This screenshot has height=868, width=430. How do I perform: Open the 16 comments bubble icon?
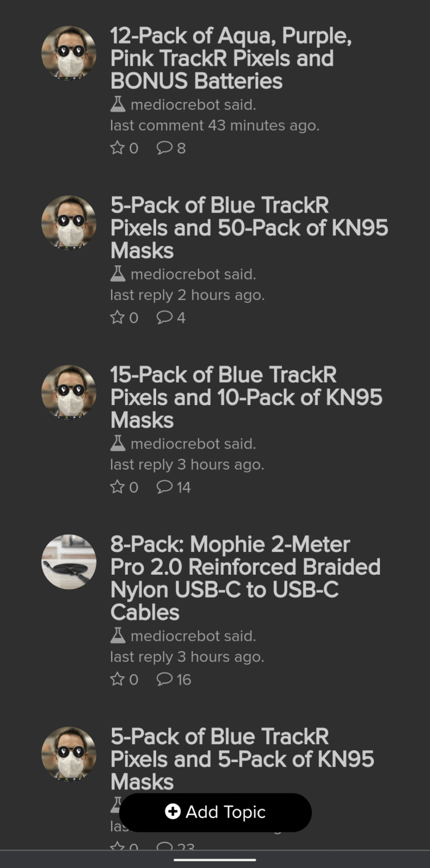point(165,679)
